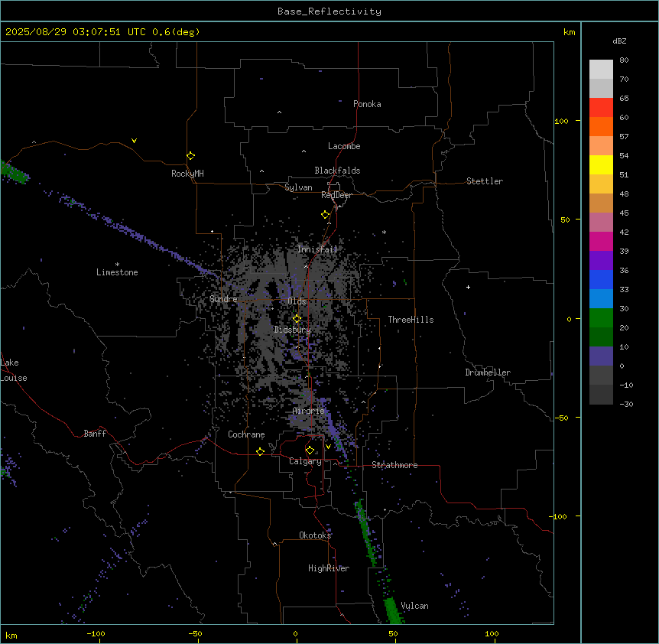The height and width of the screenshot is (644, 659).
Task: Click the dBZ legend heading
Action: tap(619, 41)
